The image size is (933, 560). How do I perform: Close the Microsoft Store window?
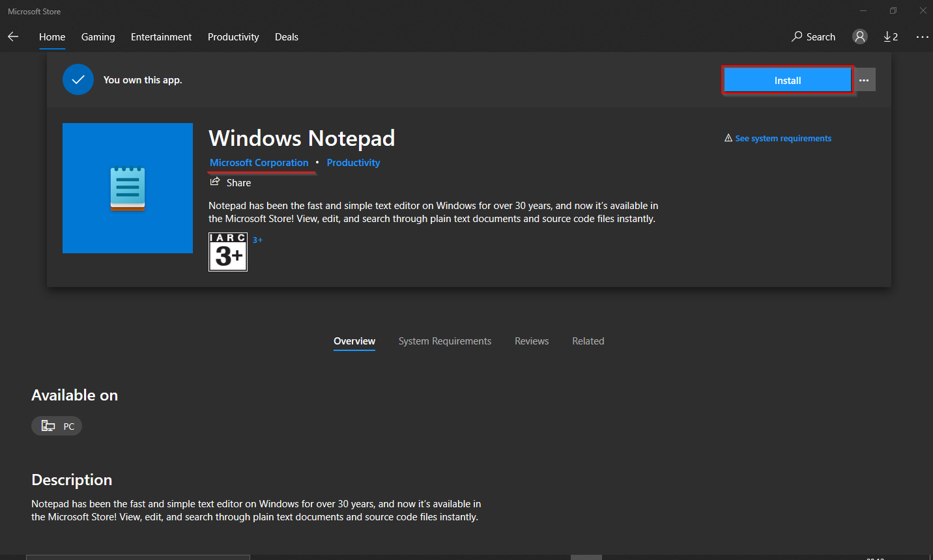pyautogui.click(x=923, y=10)
